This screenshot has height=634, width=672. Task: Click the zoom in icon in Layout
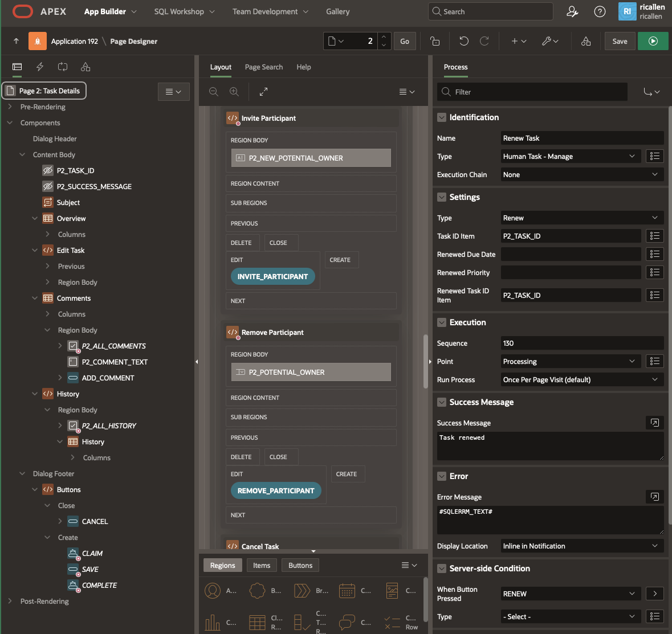pos(234,92)
